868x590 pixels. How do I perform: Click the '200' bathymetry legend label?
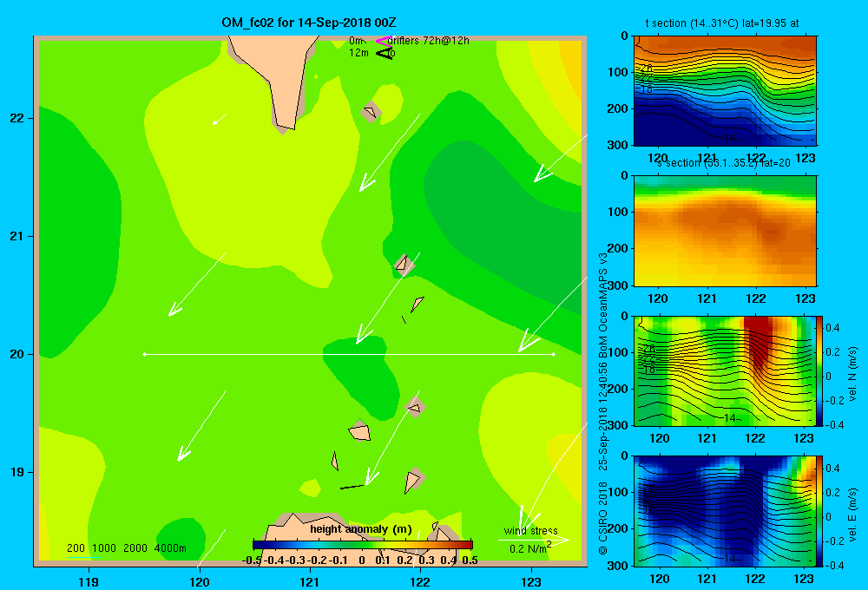(x=76, y=548)
